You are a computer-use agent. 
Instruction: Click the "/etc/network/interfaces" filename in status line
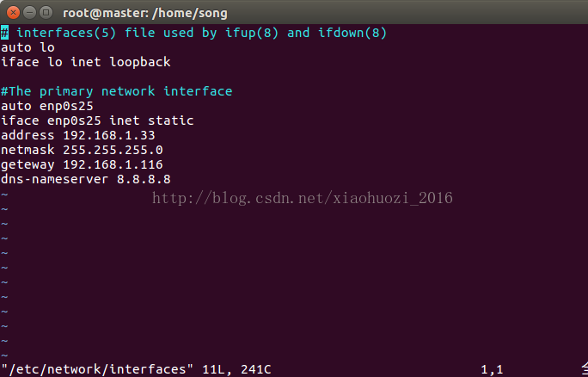click(97, 369)
